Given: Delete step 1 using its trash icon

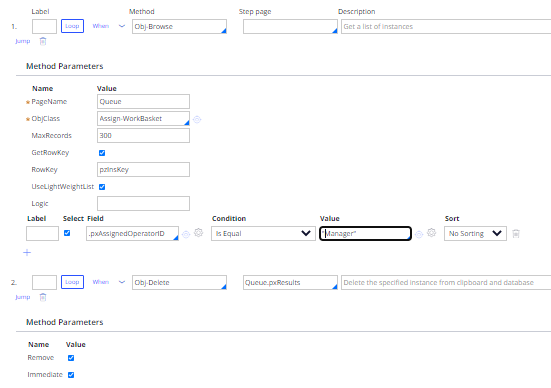Looking at the screenshot, I should [43, 41].
